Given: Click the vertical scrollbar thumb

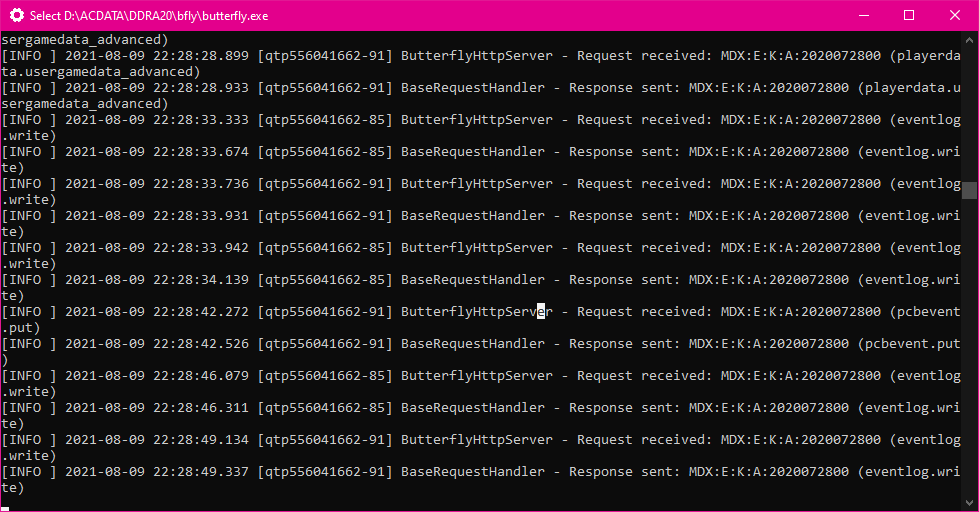Looking at the screenshot, I should pyautogui.click(x=969, y=190).
